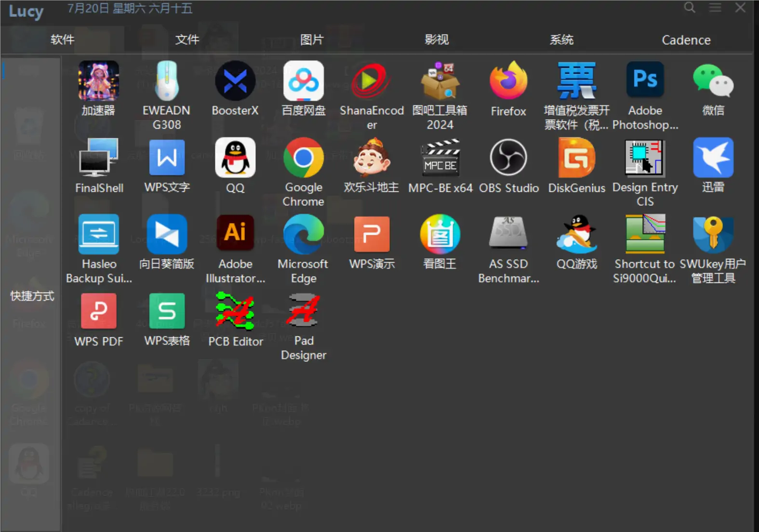Open PCB Editor
Viewport: 759px width, 532px height.
[x=235, y=311]
